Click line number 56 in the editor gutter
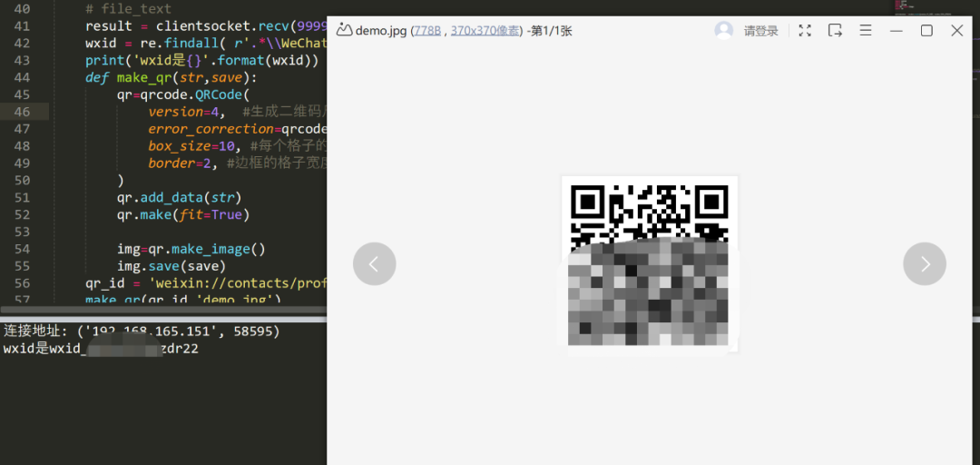The width and height of the screenshot is (980, 465). tap(21, 282)
